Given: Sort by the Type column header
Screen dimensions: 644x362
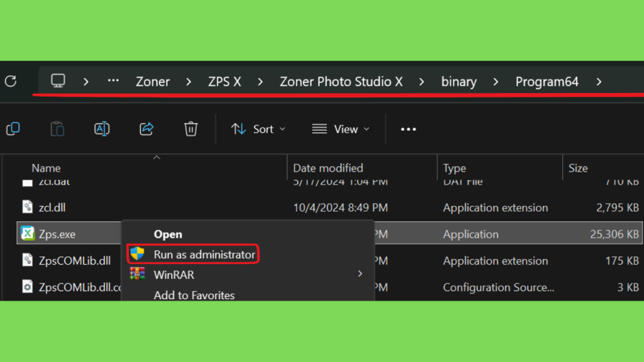Looking at the screenshot, I should (454, 168).
